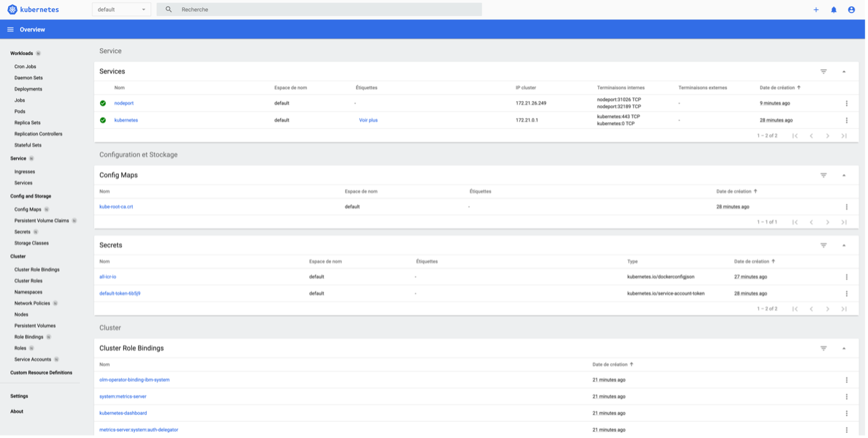
Task: Open actions menu for kubernetes service
Action: (846, 120)
